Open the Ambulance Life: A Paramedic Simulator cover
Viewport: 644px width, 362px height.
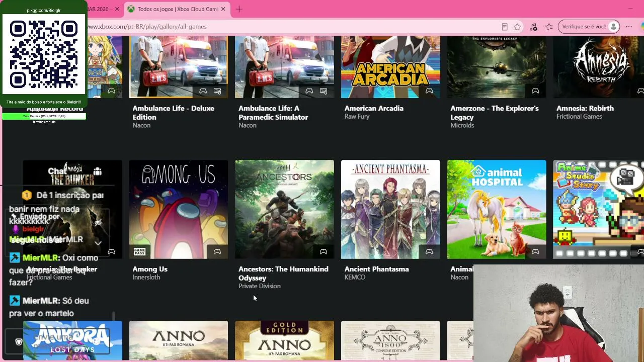coord(284,67)
